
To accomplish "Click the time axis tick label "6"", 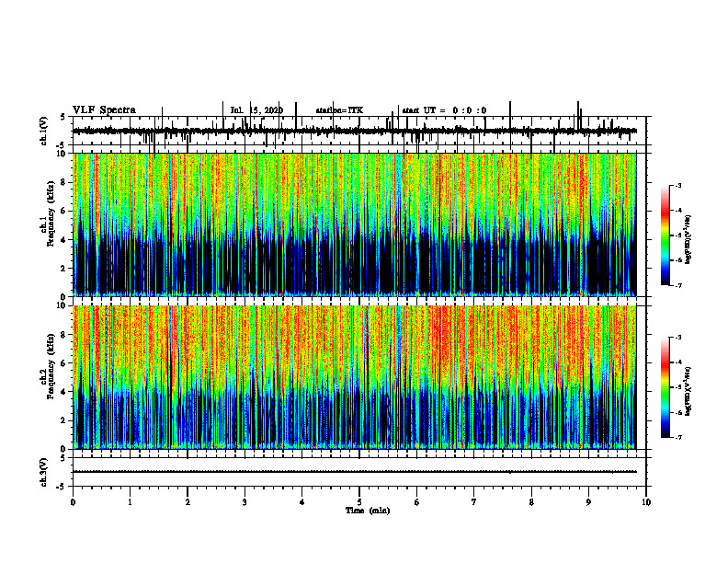I will pos(417,502).
